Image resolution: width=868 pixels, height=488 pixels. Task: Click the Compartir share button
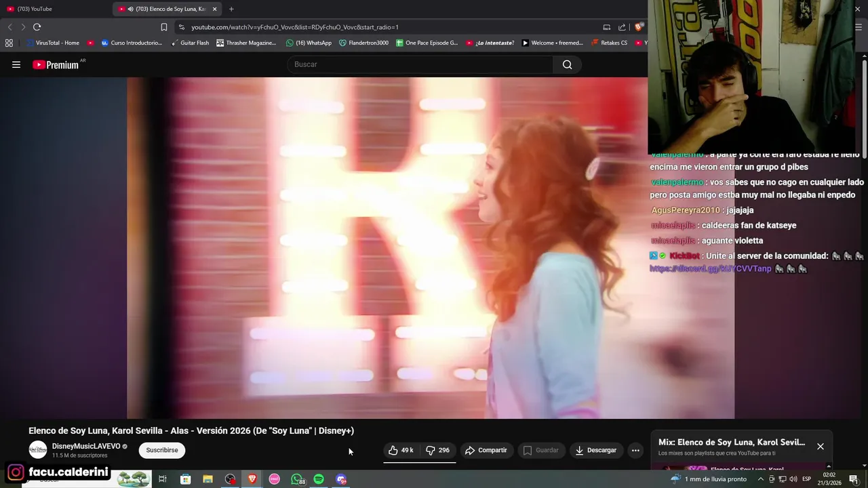(486, 450)
